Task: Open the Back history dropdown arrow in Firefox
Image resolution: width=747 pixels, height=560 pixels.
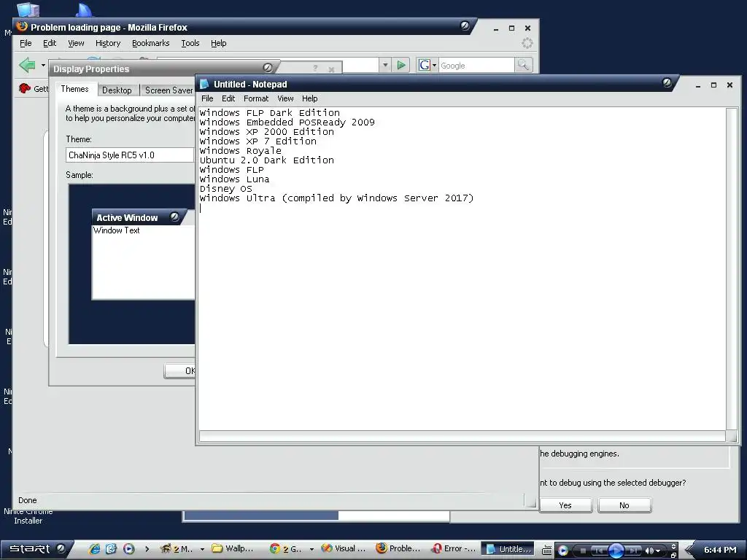Action: 43,65
